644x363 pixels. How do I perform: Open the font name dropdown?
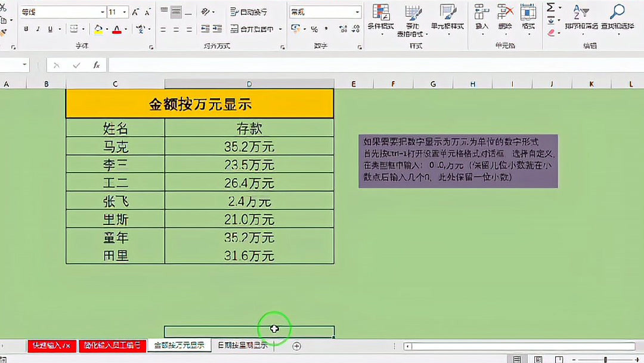point(103,11)
